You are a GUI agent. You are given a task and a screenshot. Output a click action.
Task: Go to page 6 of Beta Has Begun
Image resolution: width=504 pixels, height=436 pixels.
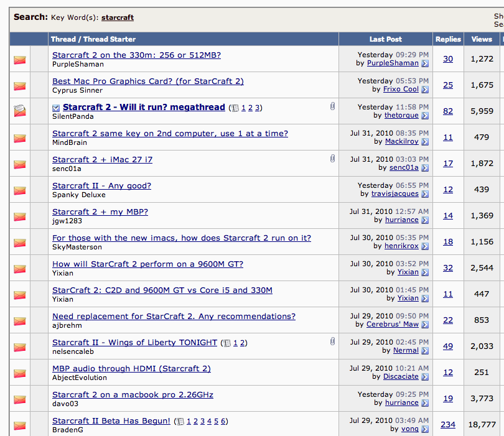point(223,421)
